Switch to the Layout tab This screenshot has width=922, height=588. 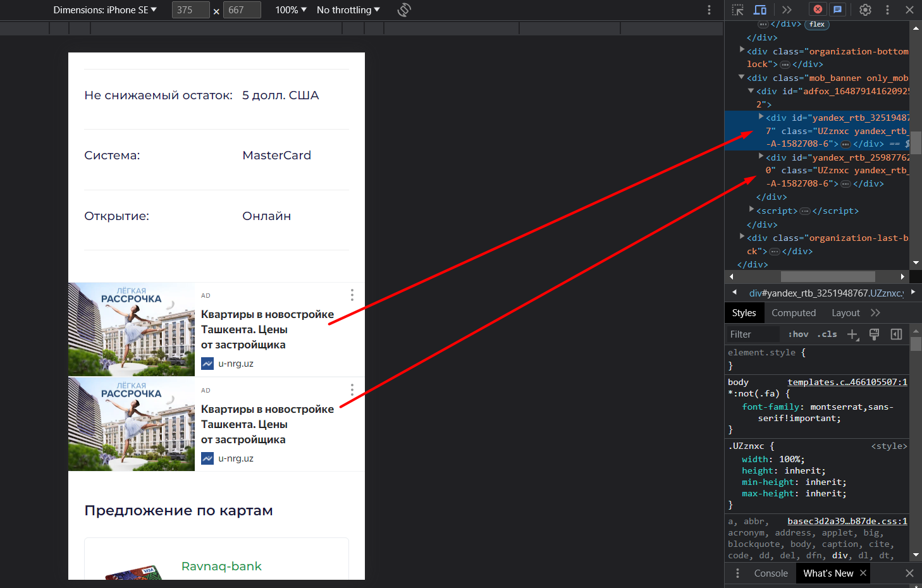845,312
